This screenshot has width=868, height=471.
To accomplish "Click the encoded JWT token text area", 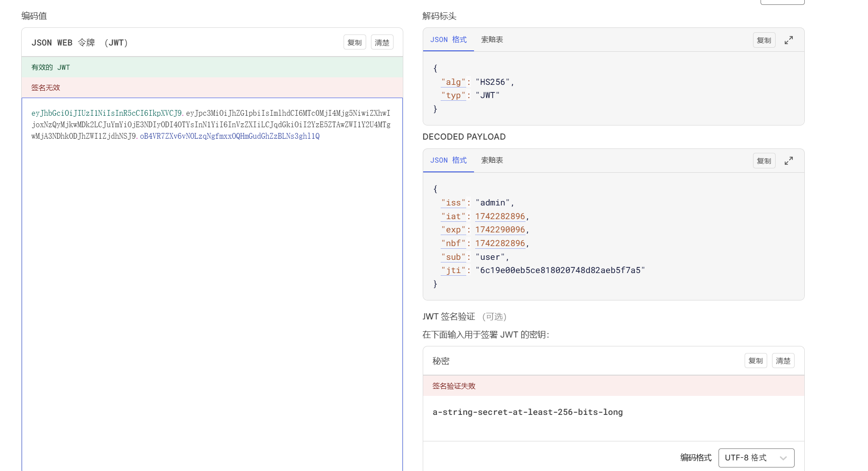I will coord(212,283).
